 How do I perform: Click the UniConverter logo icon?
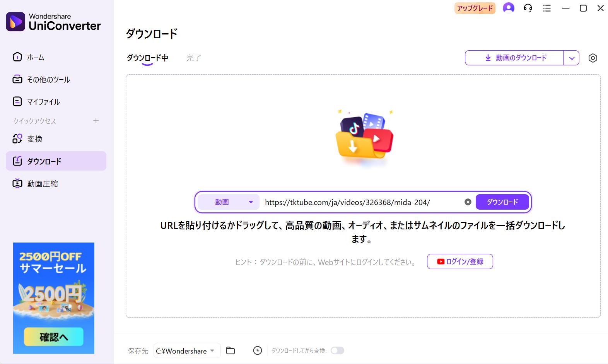[15, 22]
